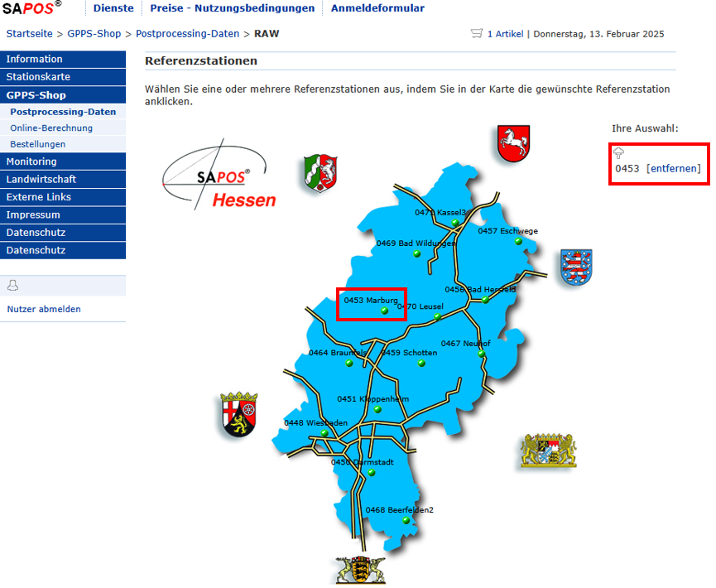Click the SAPOS logo in the header

click(32, 7)
